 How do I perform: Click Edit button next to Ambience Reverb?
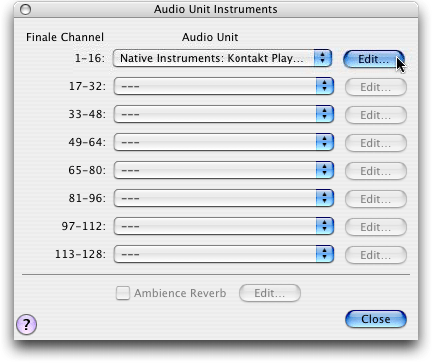(x=270, y=293)
